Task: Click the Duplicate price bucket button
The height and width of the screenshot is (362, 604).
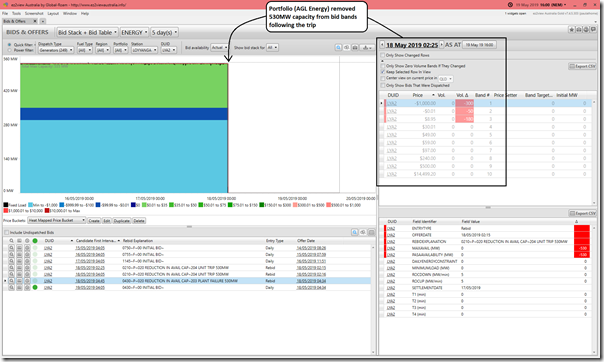Action: click(122, 221)
